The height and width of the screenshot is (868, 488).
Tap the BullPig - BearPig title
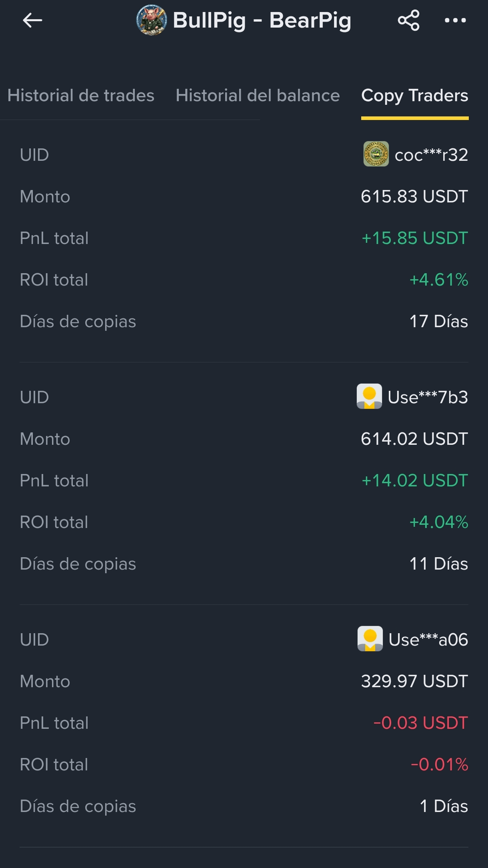coord(262,20)
